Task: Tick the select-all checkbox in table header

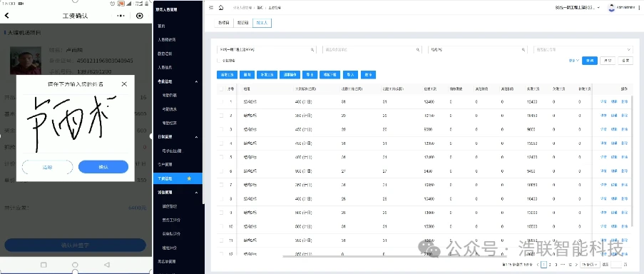Action: 221,88
